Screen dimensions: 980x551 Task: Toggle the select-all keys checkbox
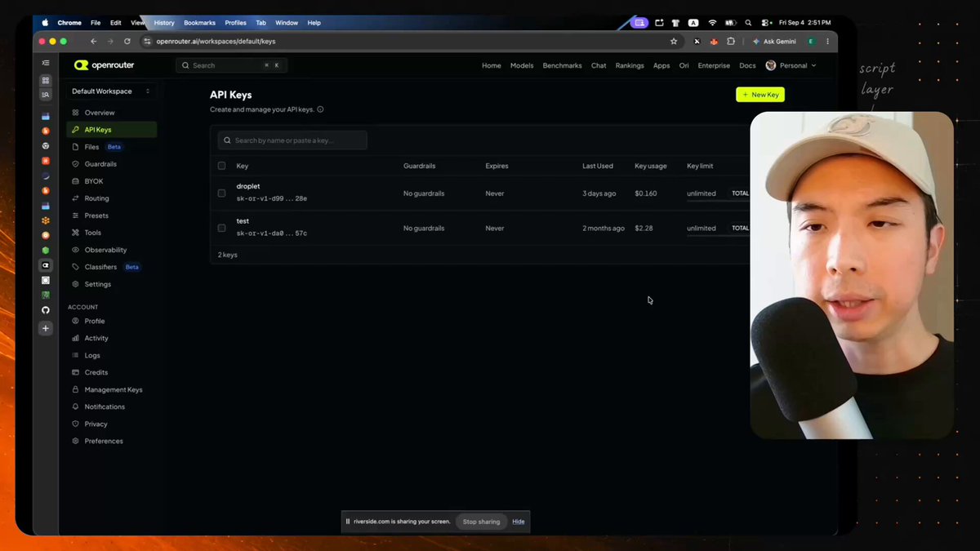tap(221, 166)
